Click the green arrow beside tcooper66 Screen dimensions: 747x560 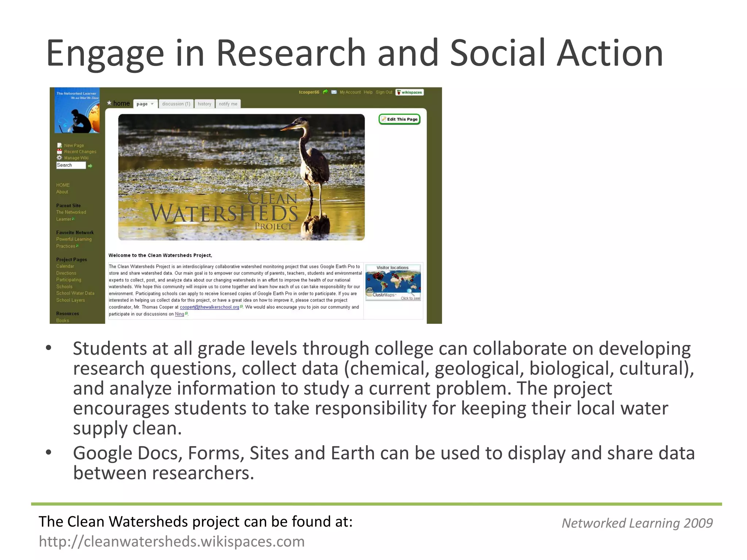pyautogui.click(x=325, y=92)
